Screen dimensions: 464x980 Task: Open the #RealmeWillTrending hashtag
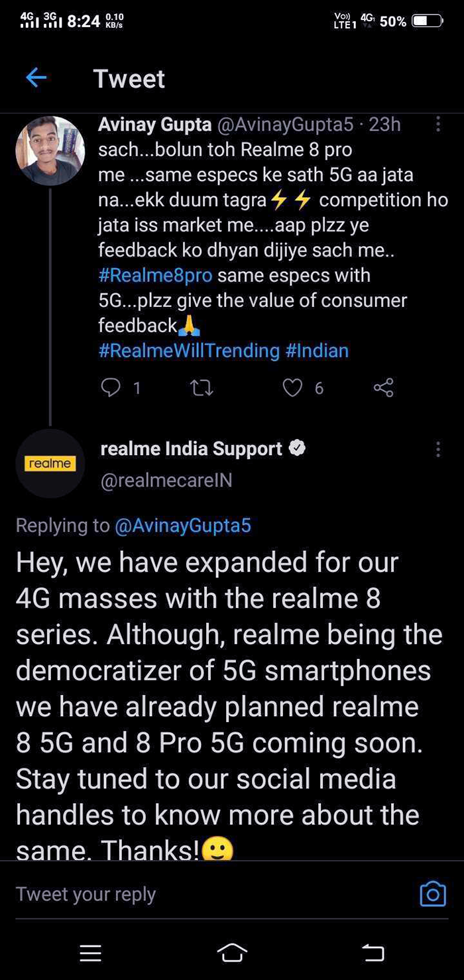pos(189,350)
